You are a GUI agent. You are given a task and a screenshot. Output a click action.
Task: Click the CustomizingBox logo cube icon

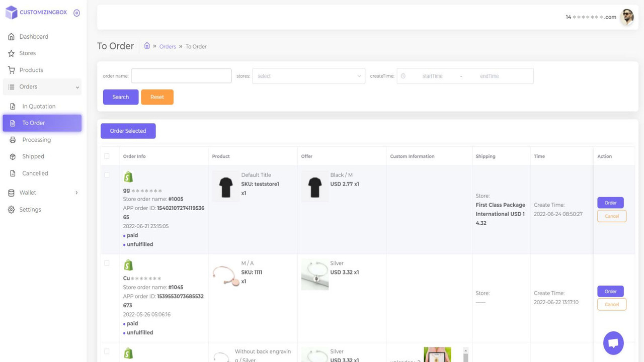pyautogui.click(x=11, y=12)
